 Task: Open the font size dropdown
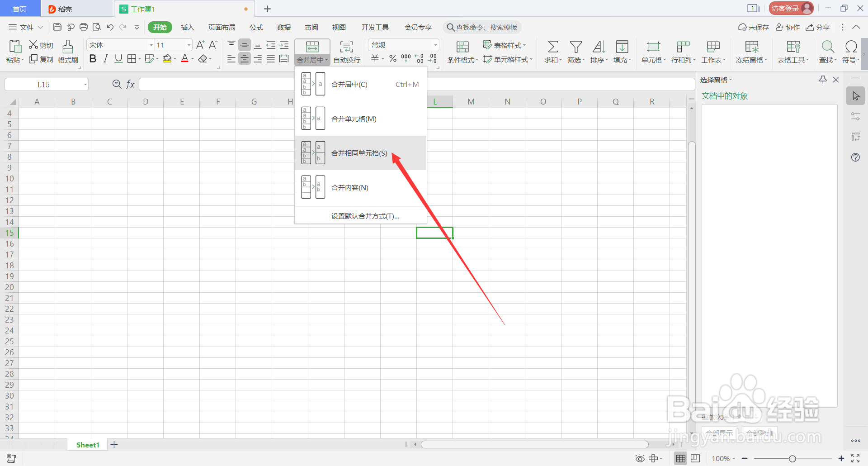(189, 45)
